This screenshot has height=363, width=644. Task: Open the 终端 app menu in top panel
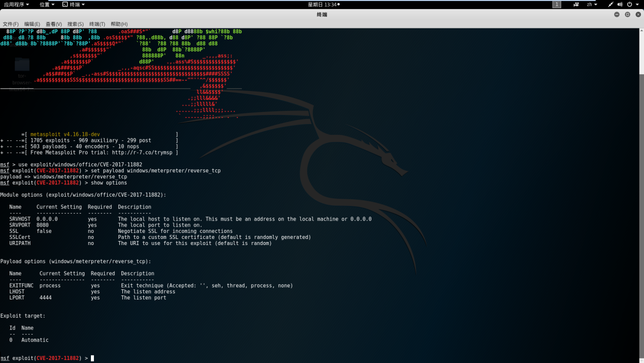[74, 4]
